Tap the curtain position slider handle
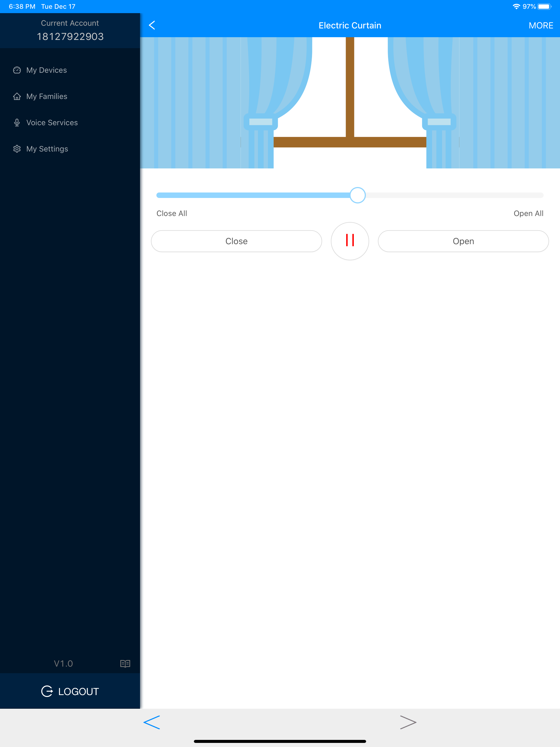The image size is (560, 747). pos(358,195)
